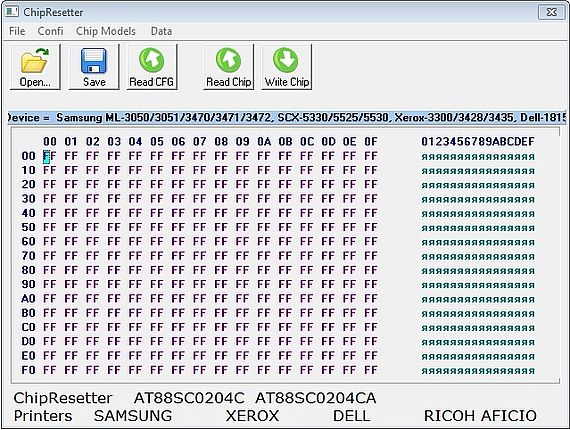570x430 pixels.
Task: Open the Data menu
Action: tap(161, 31)
